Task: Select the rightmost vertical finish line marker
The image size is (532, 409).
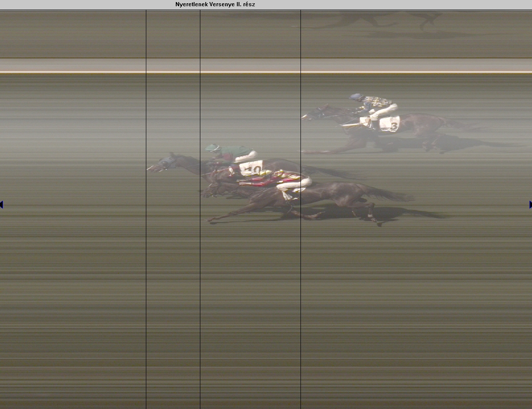Action: tap(301, 249)
